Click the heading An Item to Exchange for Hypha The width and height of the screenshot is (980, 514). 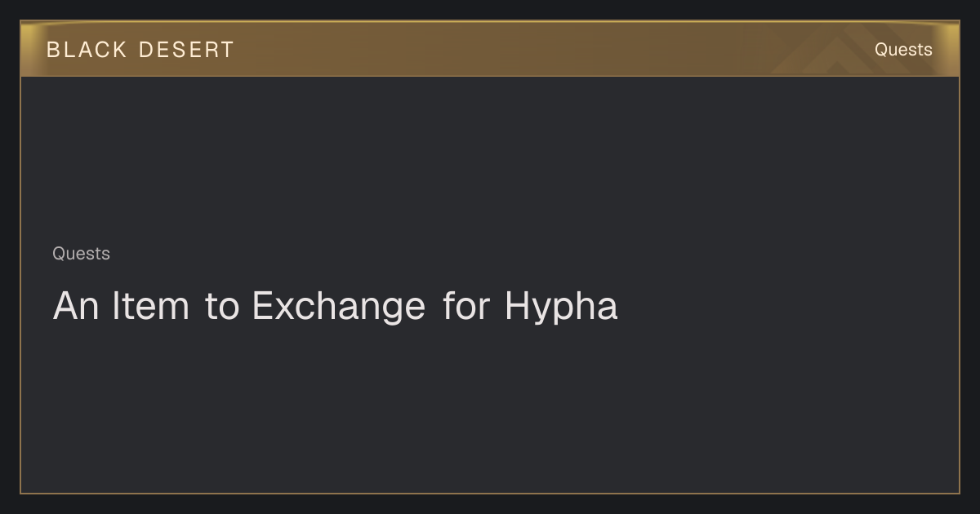tap(335, 307)
